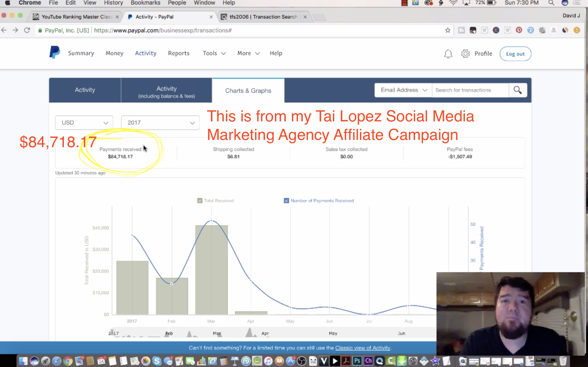Open iMovie from the dock
The height and width of the screenshot is (367, 588).
point(435,361)
